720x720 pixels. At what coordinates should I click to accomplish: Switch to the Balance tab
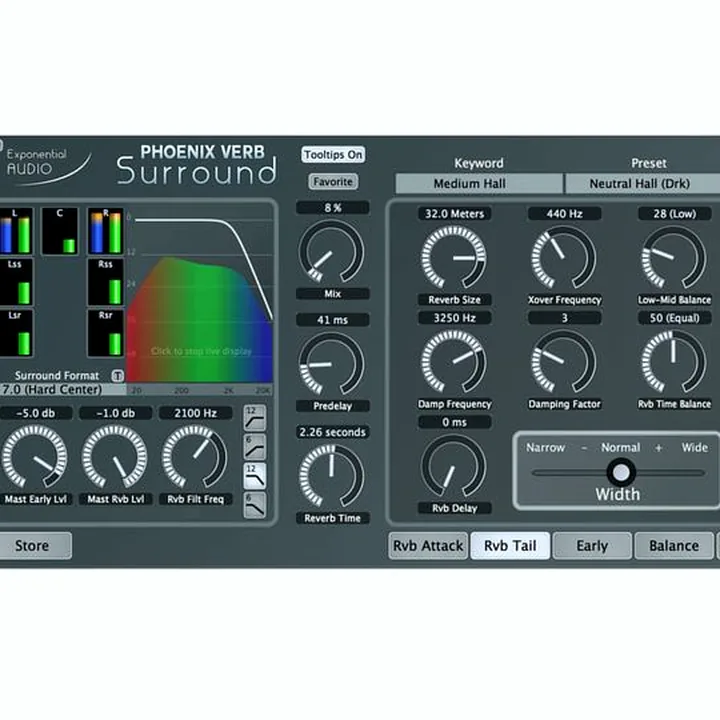pyautogui.click(x=674, y=546)
